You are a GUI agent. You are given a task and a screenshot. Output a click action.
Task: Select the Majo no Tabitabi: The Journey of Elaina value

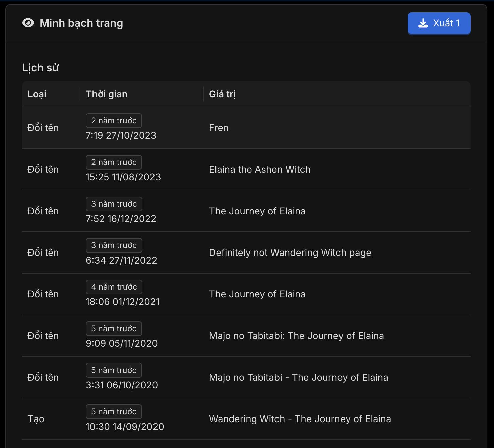click(x=297, y=336)
